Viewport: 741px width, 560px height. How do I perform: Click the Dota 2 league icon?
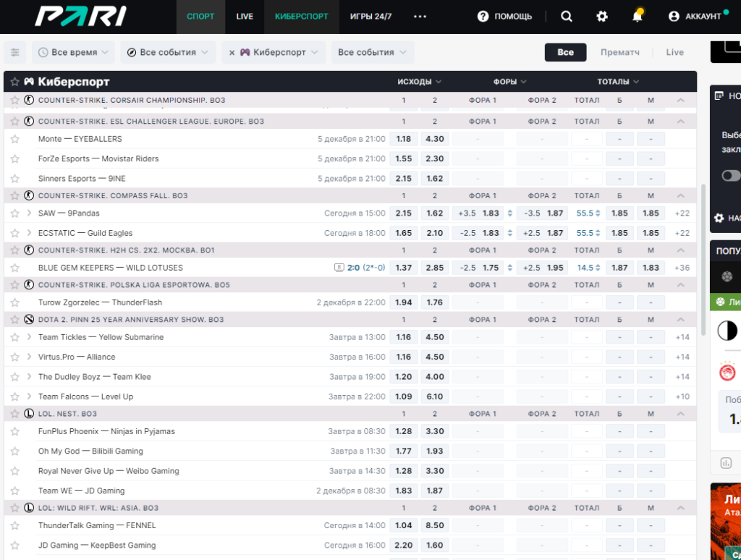(x=29, y=320)
